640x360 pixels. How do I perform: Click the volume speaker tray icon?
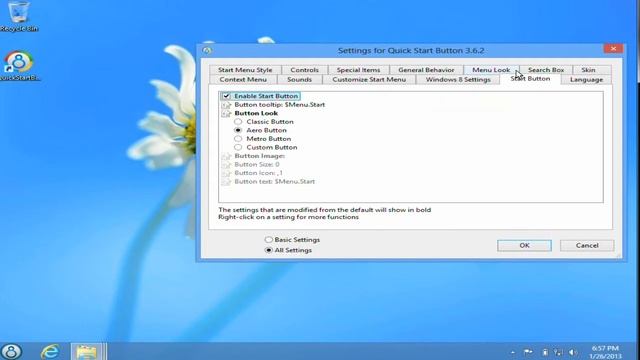pos(572,352)
